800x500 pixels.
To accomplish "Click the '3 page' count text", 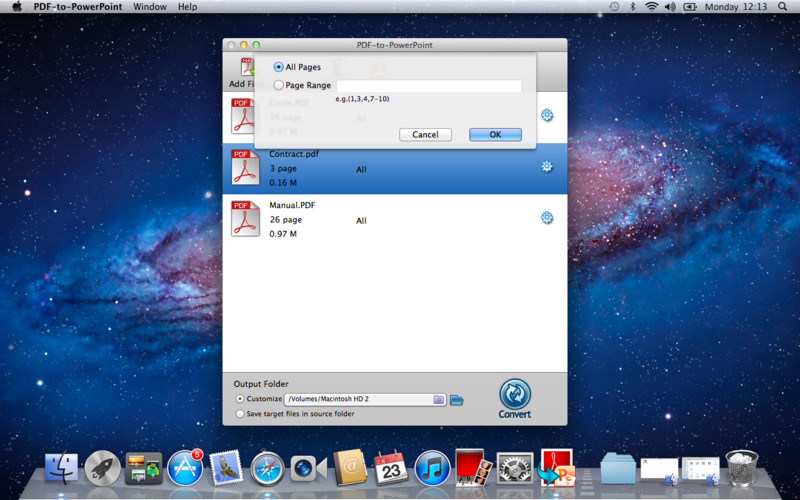I will click(283, 168).
